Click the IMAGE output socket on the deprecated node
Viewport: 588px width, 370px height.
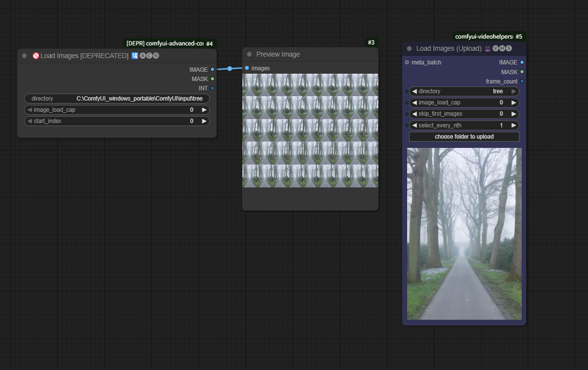(x=213, y=69)
